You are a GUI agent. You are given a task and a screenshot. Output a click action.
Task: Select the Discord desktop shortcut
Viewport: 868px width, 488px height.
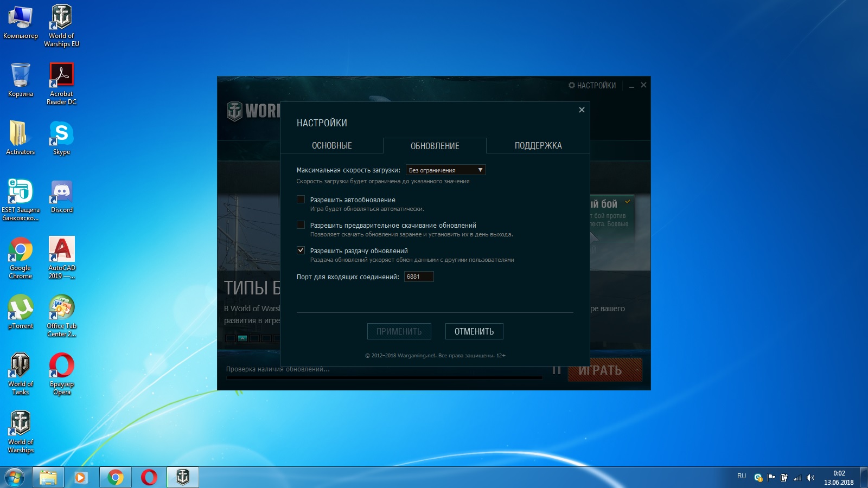coord(61,196)
